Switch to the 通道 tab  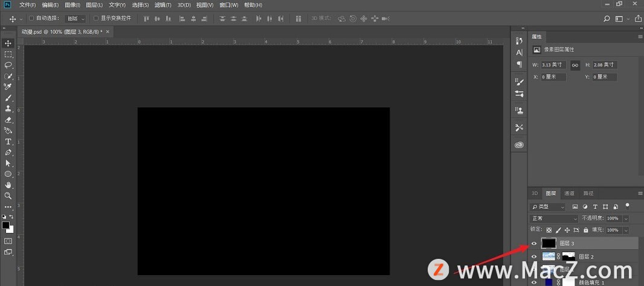[569, 194]
